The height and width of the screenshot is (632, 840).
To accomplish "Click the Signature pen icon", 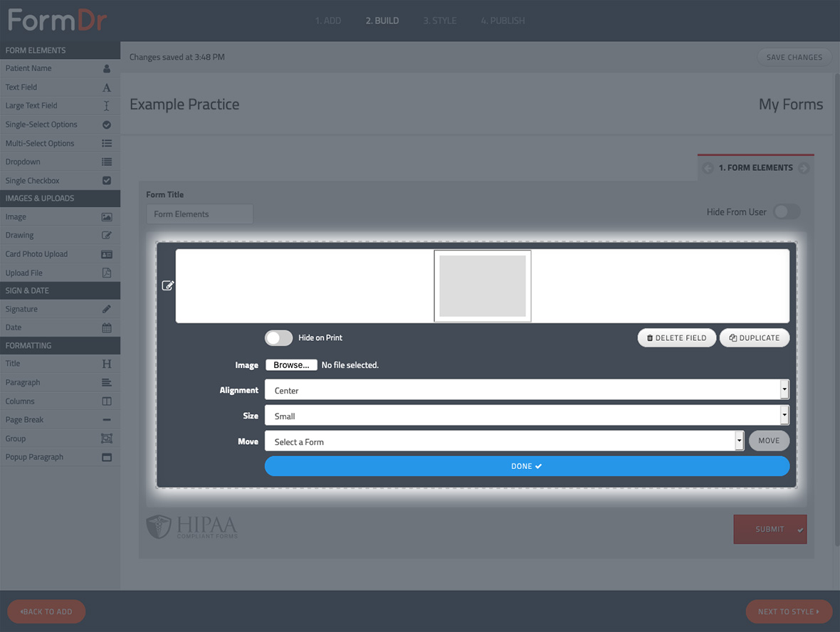I will click(x=107, y=309).
